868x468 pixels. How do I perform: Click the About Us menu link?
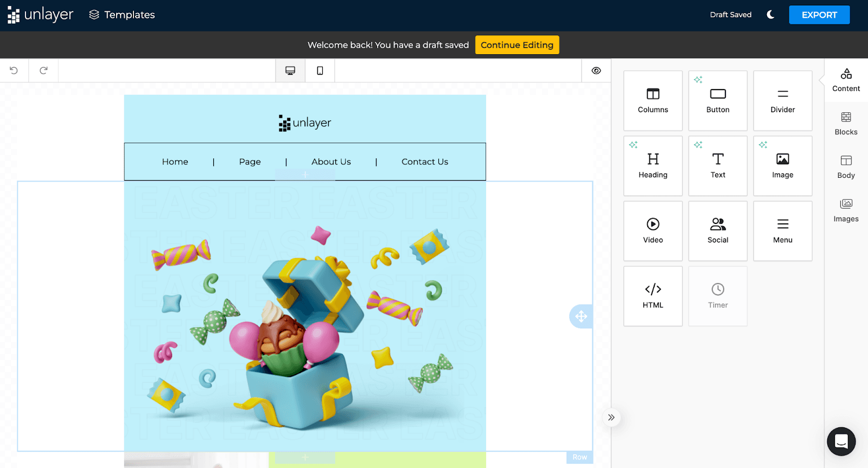331,162
